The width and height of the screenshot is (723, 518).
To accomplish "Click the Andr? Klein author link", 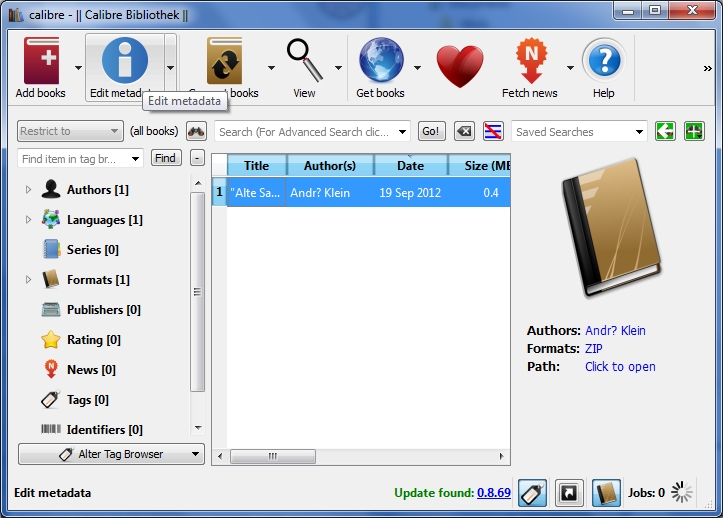I will [x=615, y=330].
